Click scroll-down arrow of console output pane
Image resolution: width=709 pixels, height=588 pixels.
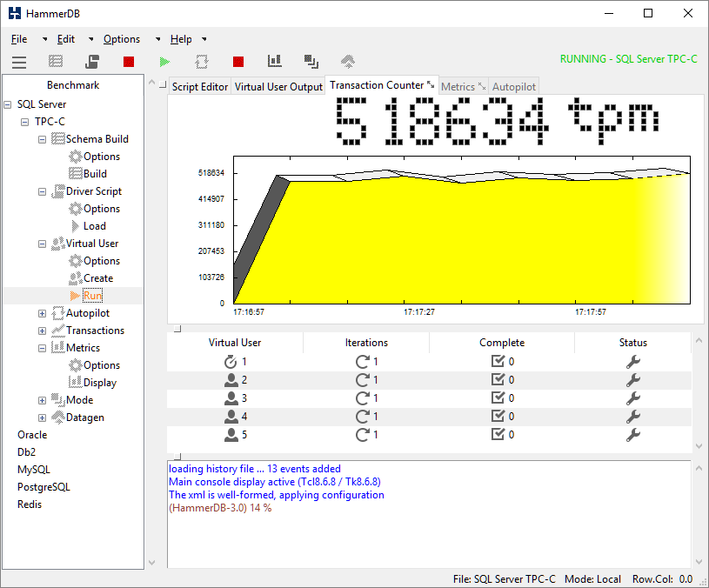point(699,562)
